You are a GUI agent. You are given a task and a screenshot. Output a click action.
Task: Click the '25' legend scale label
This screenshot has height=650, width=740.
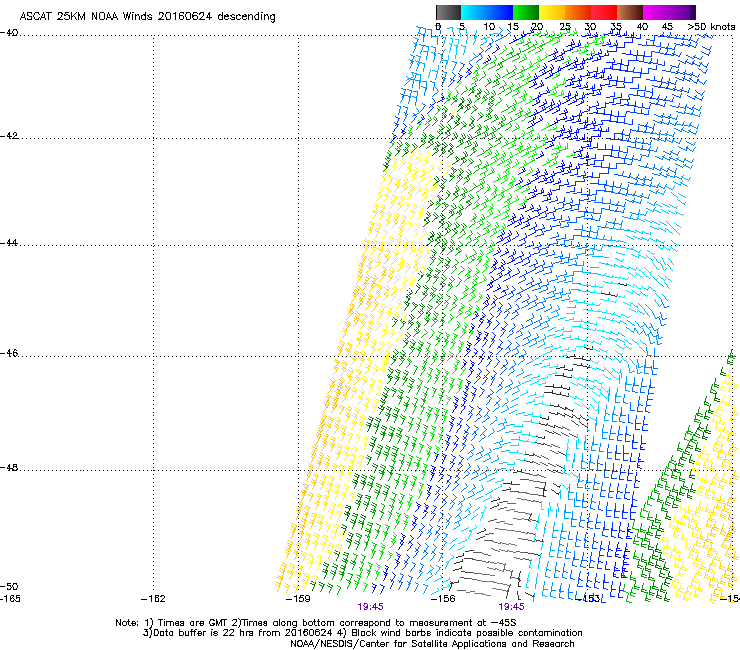(565, 26)
